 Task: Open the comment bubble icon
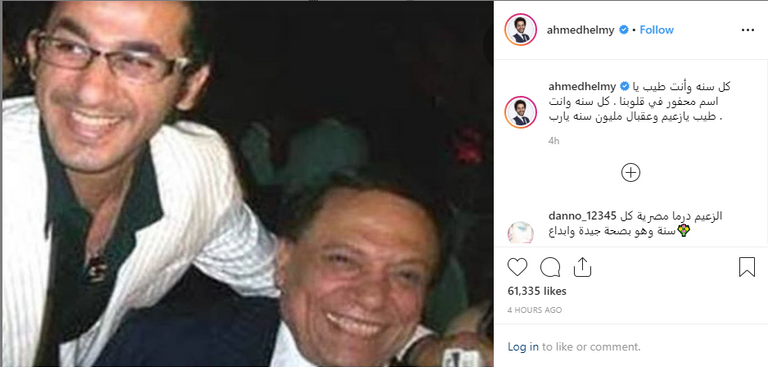(x=550, y=268)
